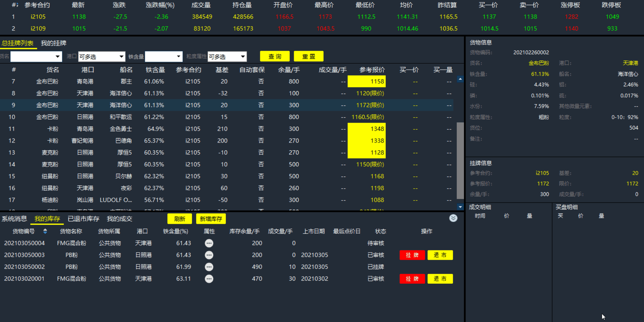Sort by 货物编号 column sort arrows

(45, 231)
